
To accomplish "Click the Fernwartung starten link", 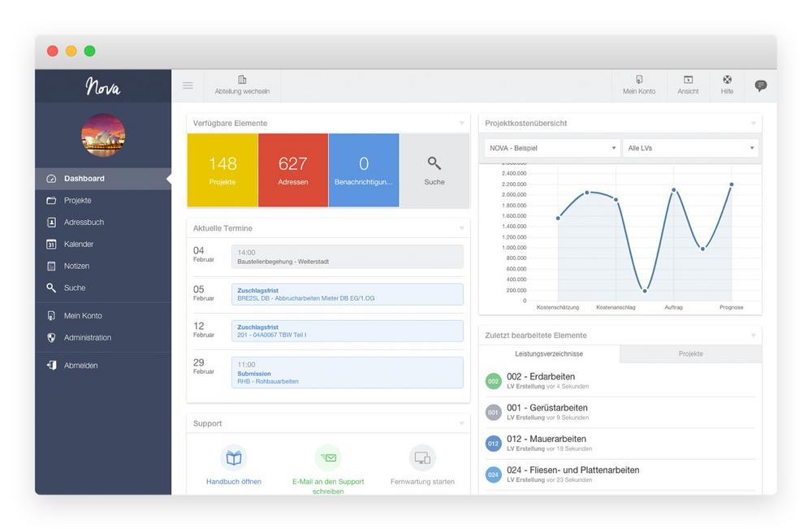I will (x=422, y=482).
